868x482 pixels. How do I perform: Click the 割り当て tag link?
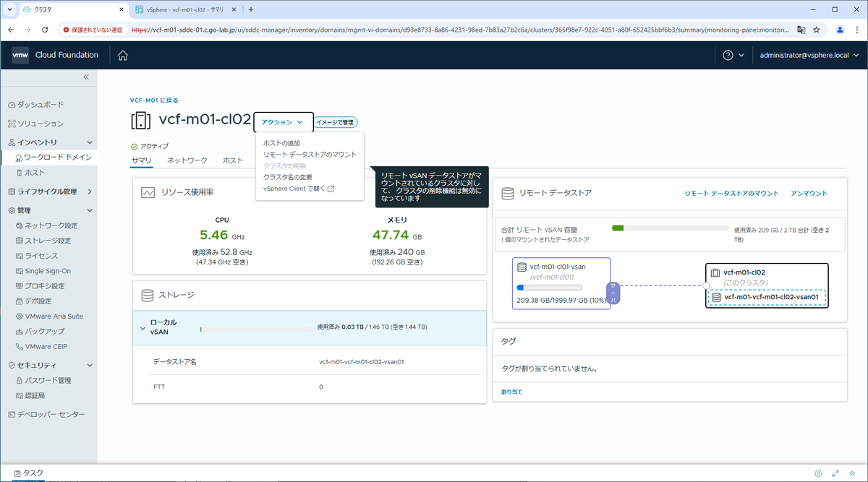(x=511, y=392)
